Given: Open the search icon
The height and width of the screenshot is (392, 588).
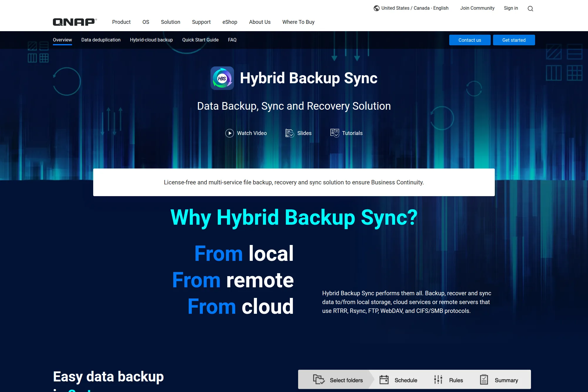Looking at the screenshot, I should [530, 8].
